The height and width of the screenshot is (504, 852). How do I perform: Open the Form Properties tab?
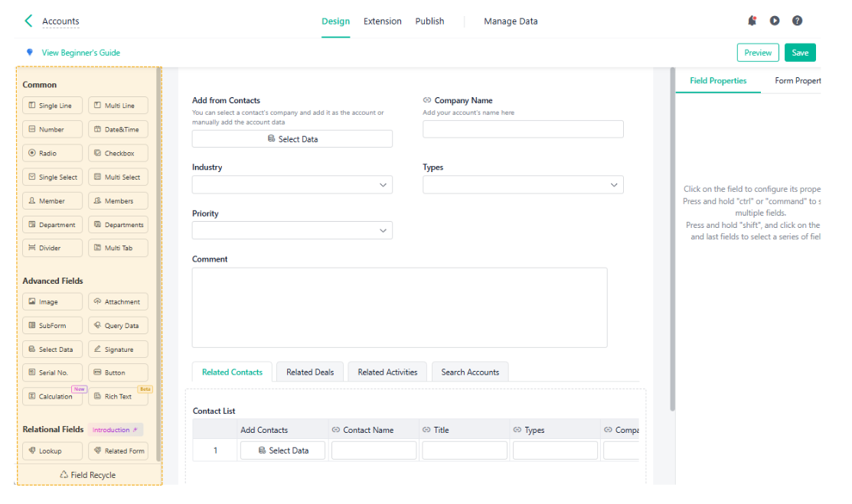click(x=798, y=80)
